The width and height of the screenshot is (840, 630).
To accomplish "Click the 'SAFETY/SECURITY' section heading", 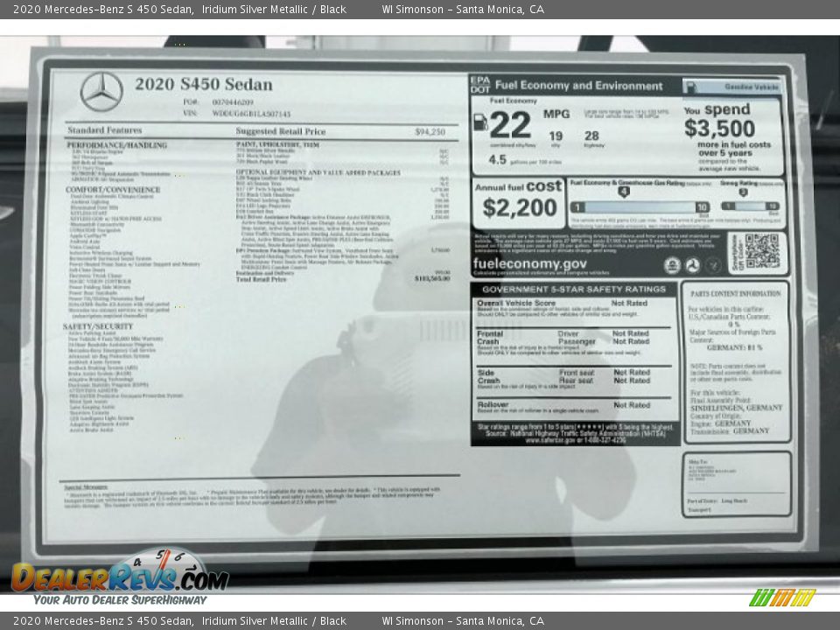I will [x=97, y=326].
